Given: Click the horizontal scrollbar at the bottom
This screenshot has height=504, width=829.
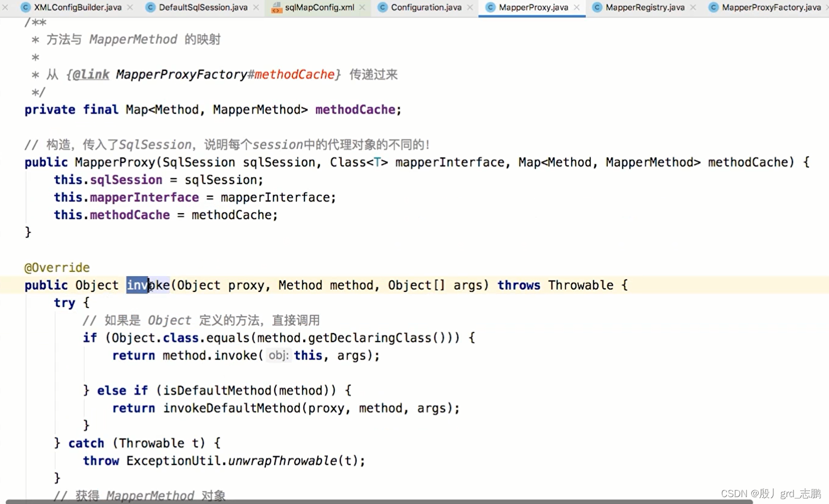Looking at the screenshot, I should 379,501.
